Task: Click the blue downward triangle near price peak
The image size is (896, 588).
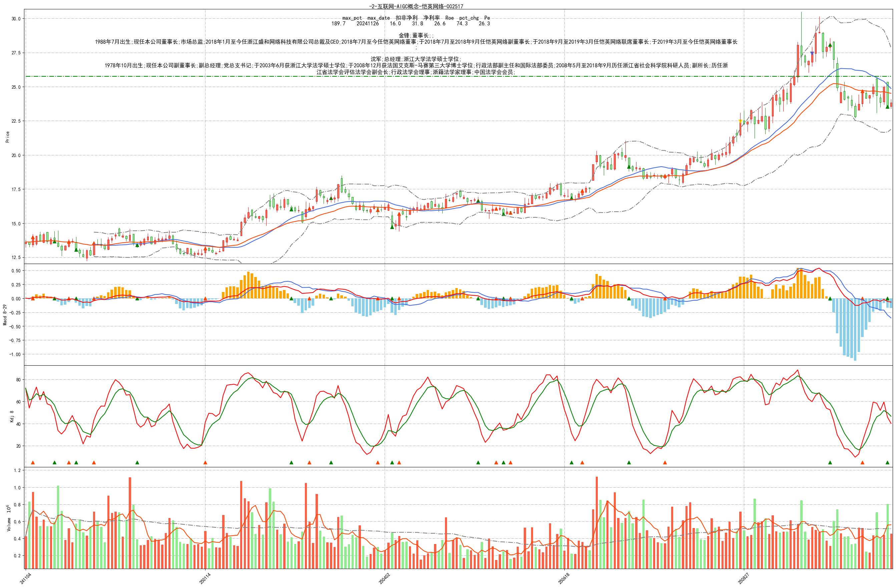Action: (x=812, y=53)
